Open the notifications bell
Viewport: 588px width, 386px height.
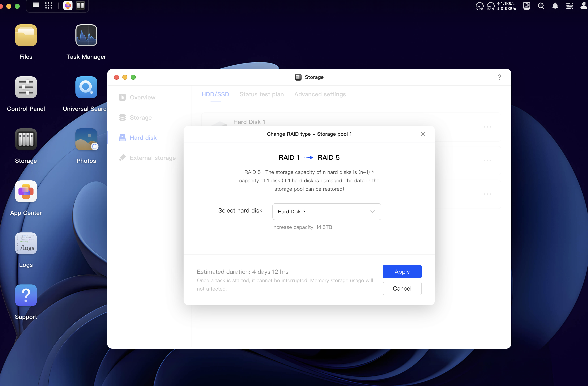(x=555, y=6)
